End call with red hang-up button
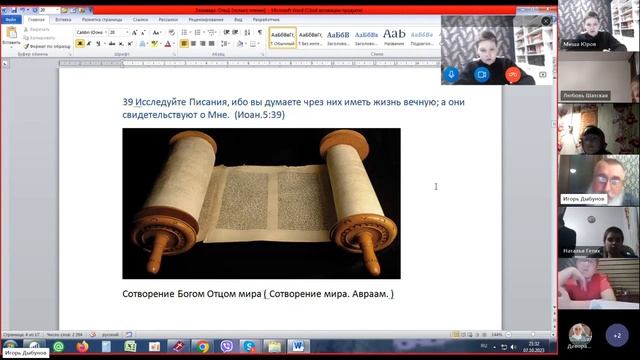 pyautogui.click(x=513, y=75)
